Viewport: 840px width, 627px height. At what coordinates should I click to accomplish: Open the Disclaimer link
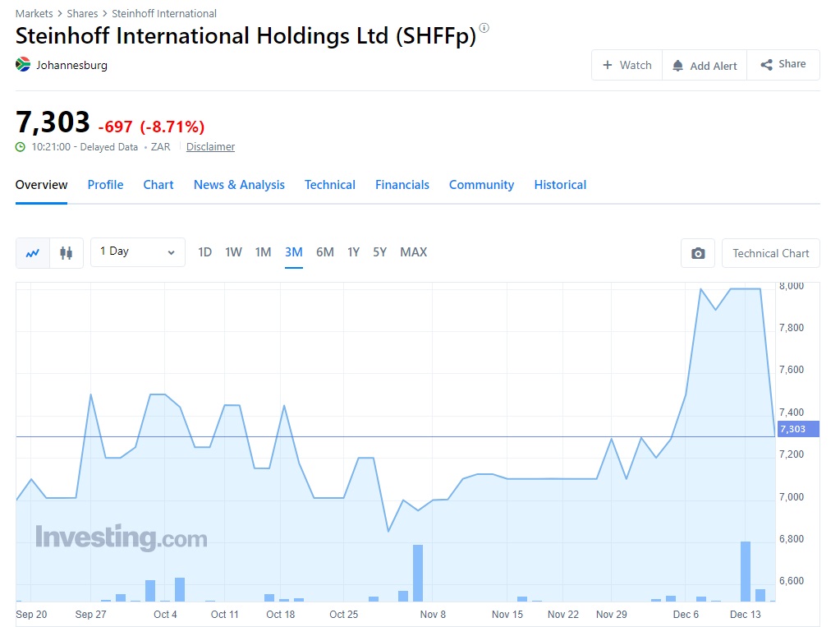pos(210,146)
